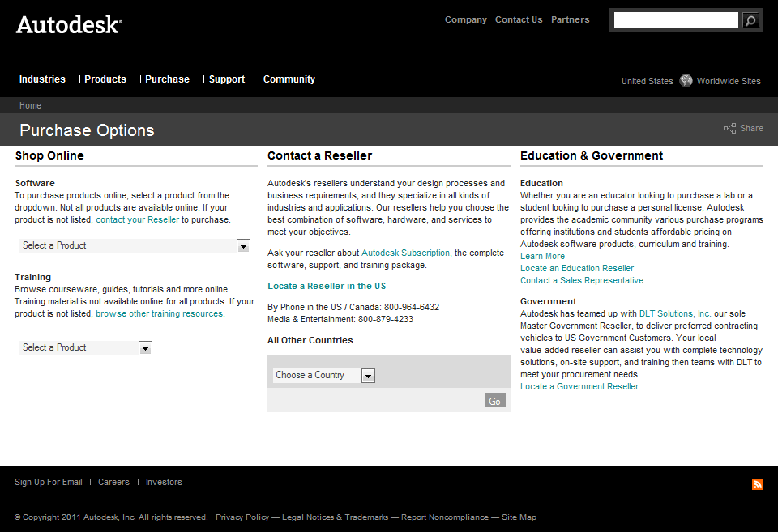Click Legal Notices & Trademarks link
The image size is (778, 532).
[335, 517]
